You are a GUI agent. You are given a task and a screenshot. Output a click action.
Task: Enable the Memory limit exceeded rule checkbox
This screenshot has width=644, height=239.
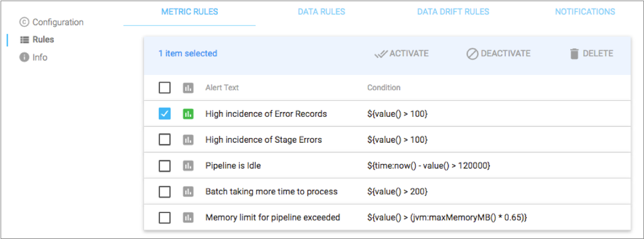point(165,218)
